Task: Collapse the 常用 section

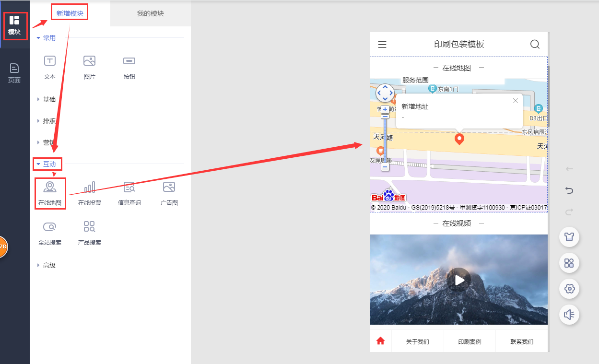Action: [x=47, y=38]
